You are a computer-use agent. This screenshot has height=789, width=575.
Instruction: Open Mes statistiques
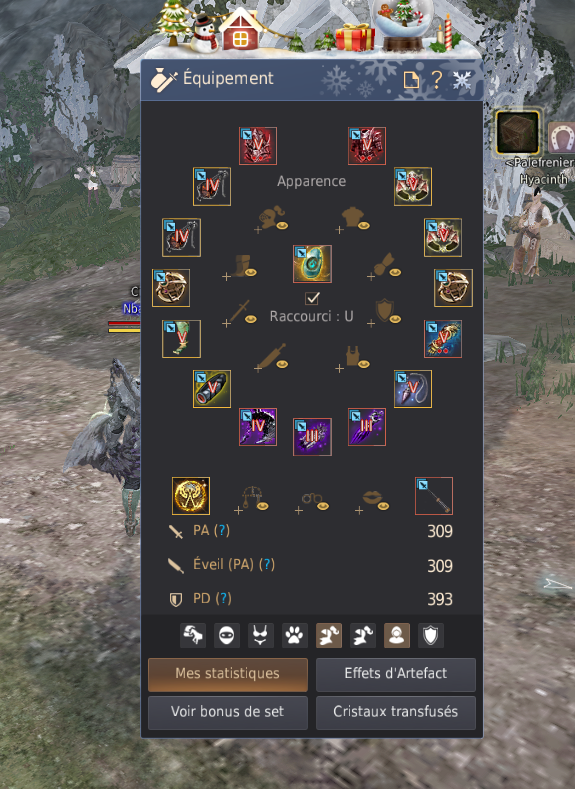[228, 674]
